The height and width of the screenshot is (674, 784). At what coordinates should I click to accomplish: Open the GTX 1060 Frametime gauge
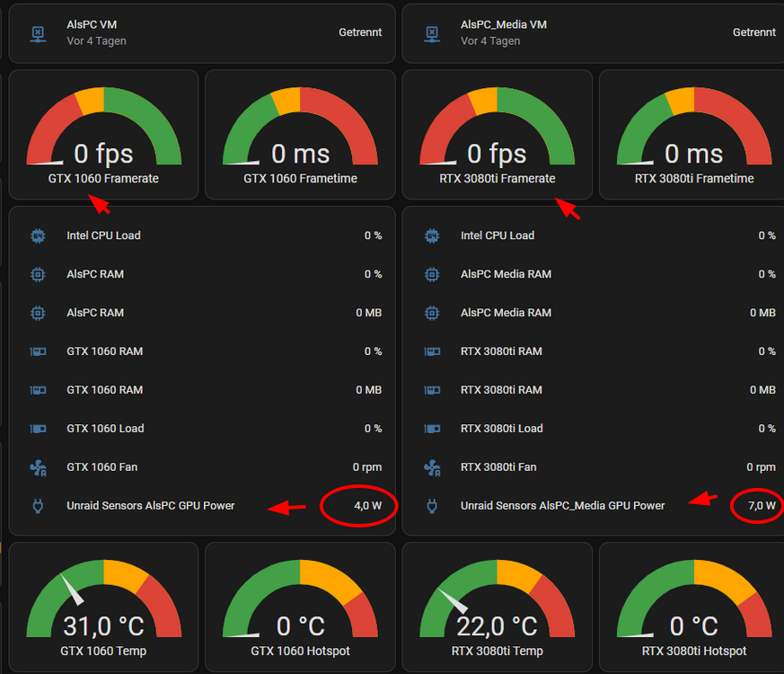[x=301, y=135]
